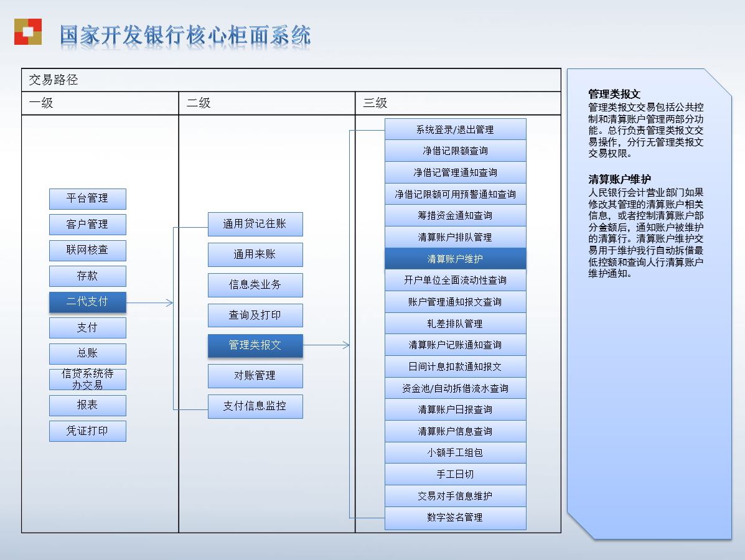Screen dimensions: 745x560
Task: Open 清算账户排队管理
Action: tap(455, 237)
